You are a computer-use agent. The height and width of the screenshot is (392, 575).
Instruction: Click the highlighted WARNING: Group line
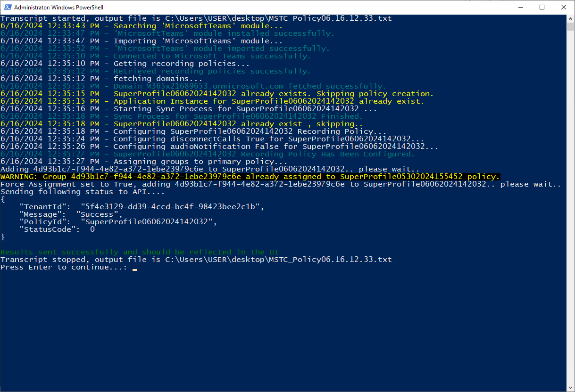point(250,177)
